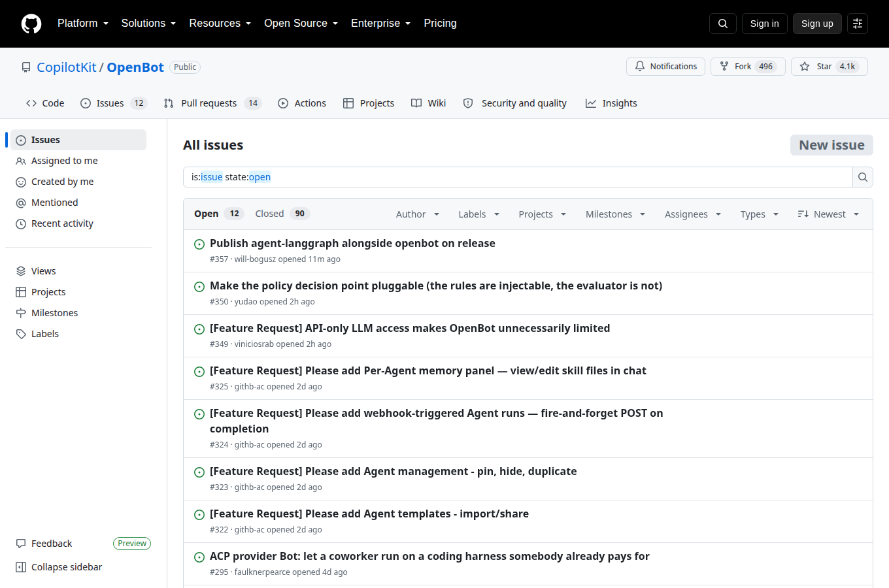
Task: View author will-bogusz
Action: (x=255, y=259)
